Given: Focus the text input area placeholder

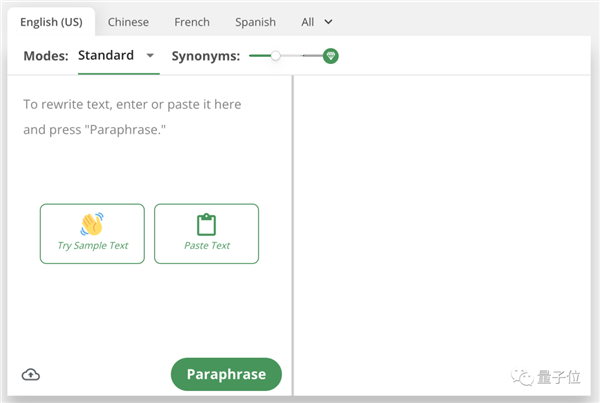Looking at the screenshot, I should coord(132,117).
